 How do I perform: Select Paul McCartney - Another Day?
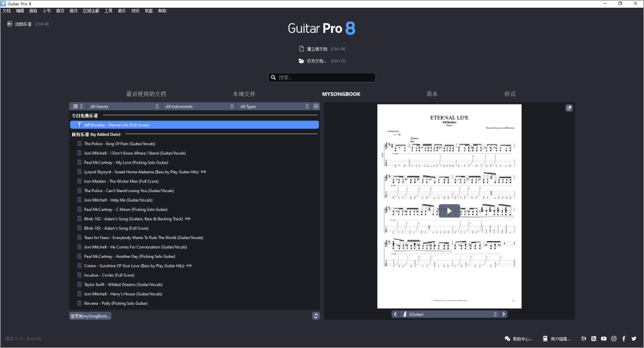pyautogui.click(x=130, y=256)
